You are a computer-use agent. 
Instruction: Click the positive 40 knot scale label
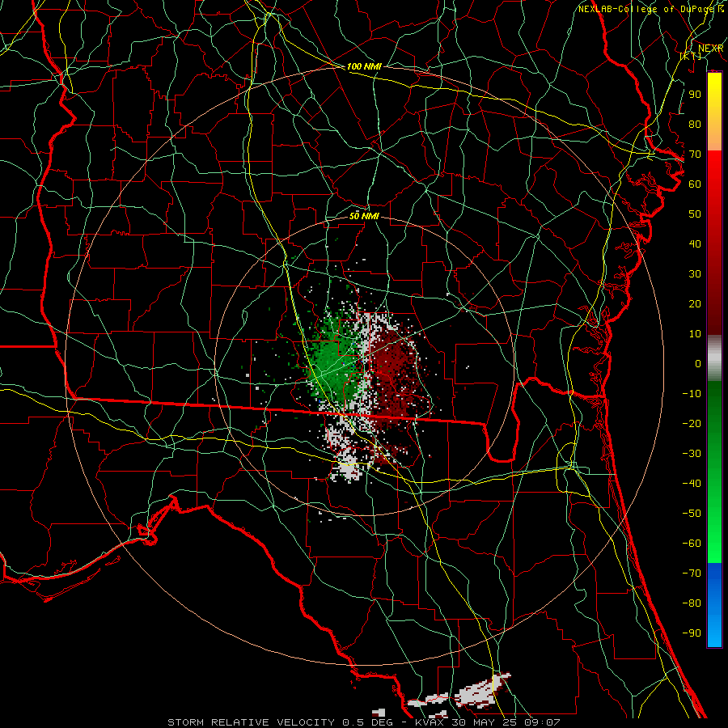[695, 243]
